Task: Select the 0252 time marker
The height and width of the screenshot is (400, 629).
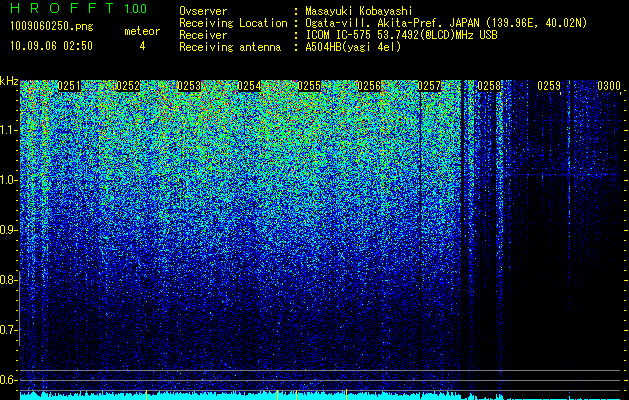Action: (x=128, y=86)
